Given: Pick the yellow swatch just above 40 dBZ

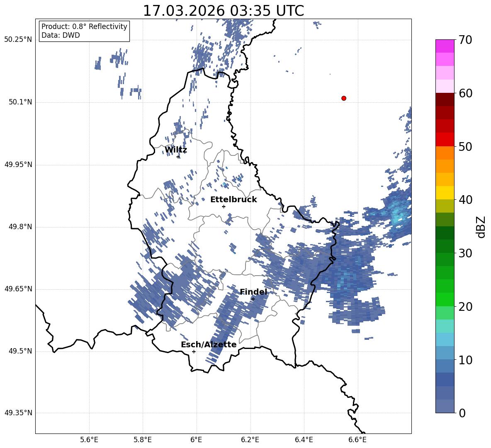Looking at the screenshot, I should tap(445, 193).
